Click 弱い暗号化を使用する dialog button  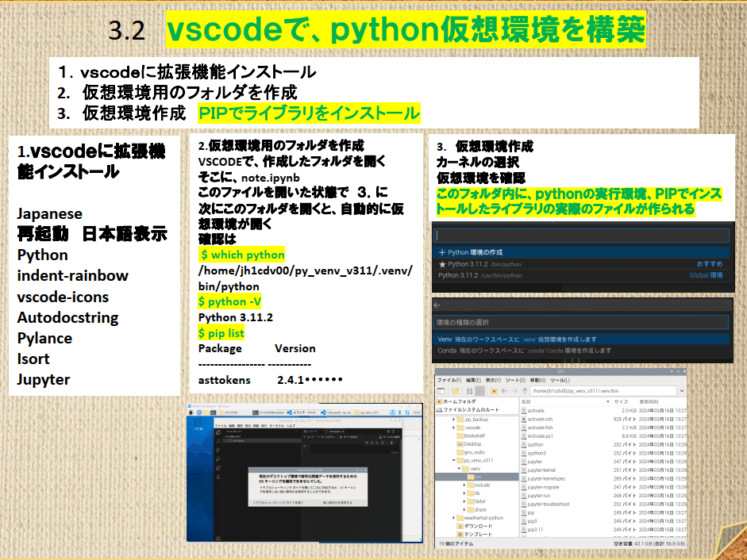(x=337, y=502)
